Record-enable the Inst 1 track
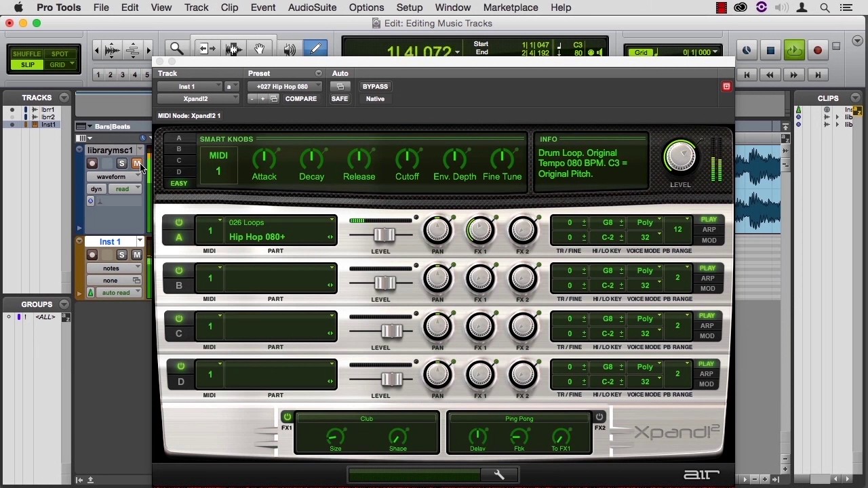Screen dimensions: 868x488 [92, 255]
